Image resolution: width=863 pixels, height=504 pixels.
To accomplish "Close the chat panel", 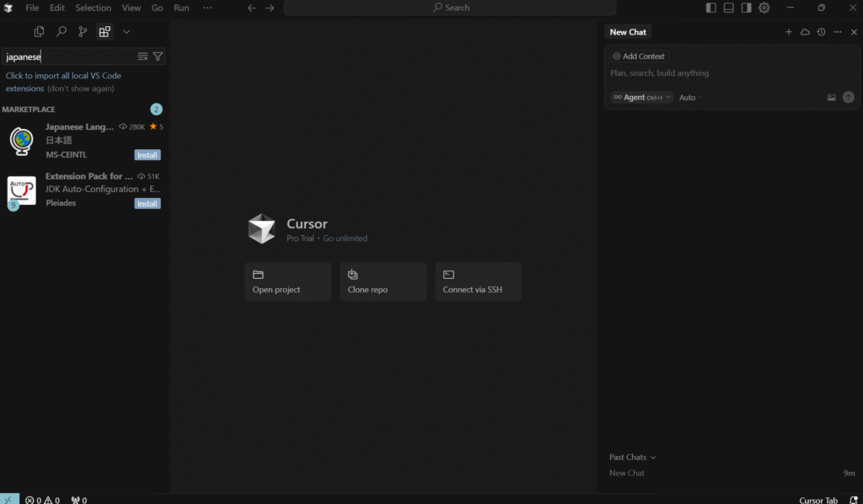I will pos(855,32).
